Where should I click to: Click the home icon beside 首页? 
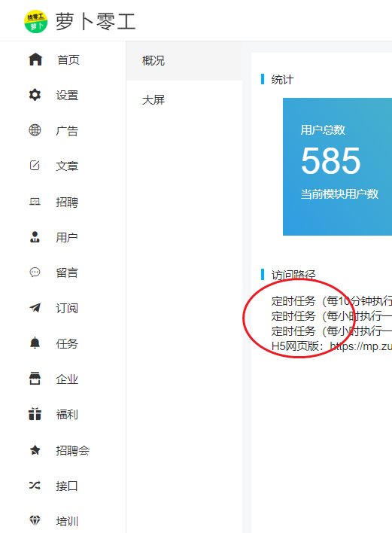[x=35, y=59]
